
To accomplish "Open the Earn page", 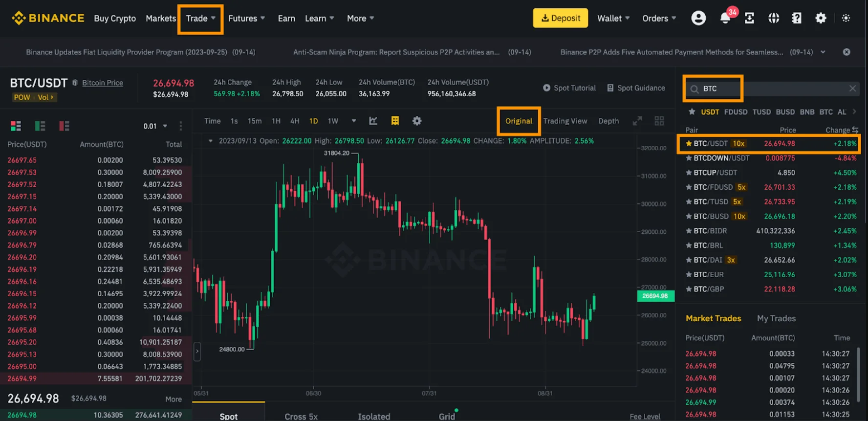I will click(x=286, y=19).
